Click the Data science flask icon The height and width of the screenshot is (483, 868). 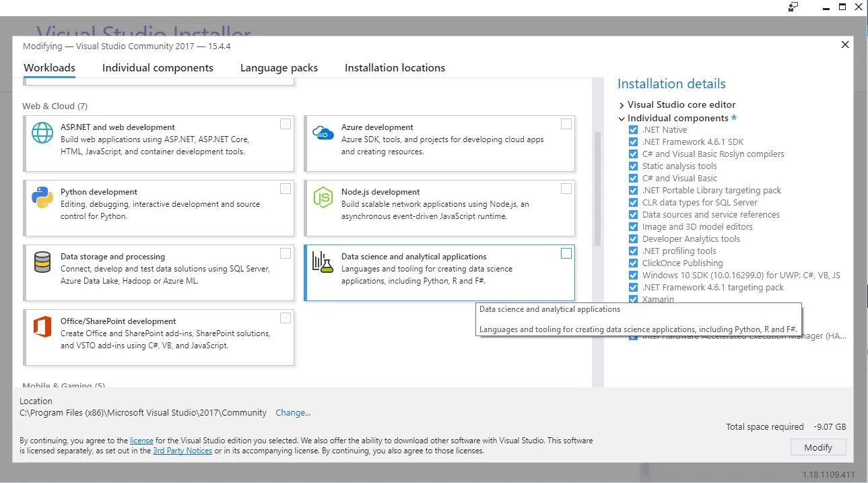(x=323, y=262)
